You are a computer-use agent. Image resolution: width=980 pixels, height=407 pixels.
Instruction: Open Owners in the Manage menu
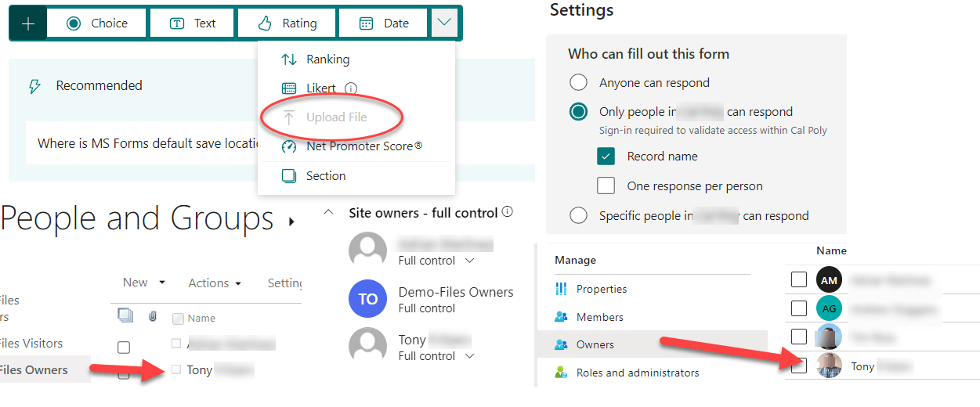click(653, 344)
